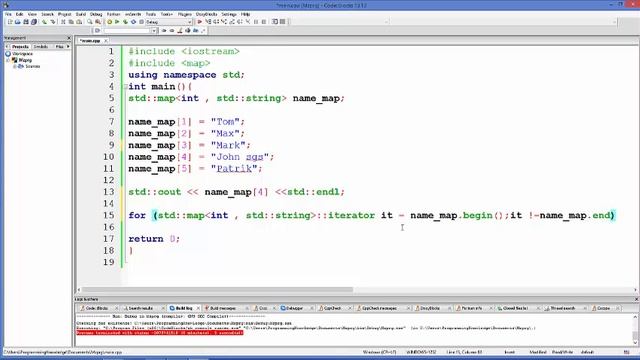Switch to the Symbols management tab
The image size is (640, 360).
(41, 47)
